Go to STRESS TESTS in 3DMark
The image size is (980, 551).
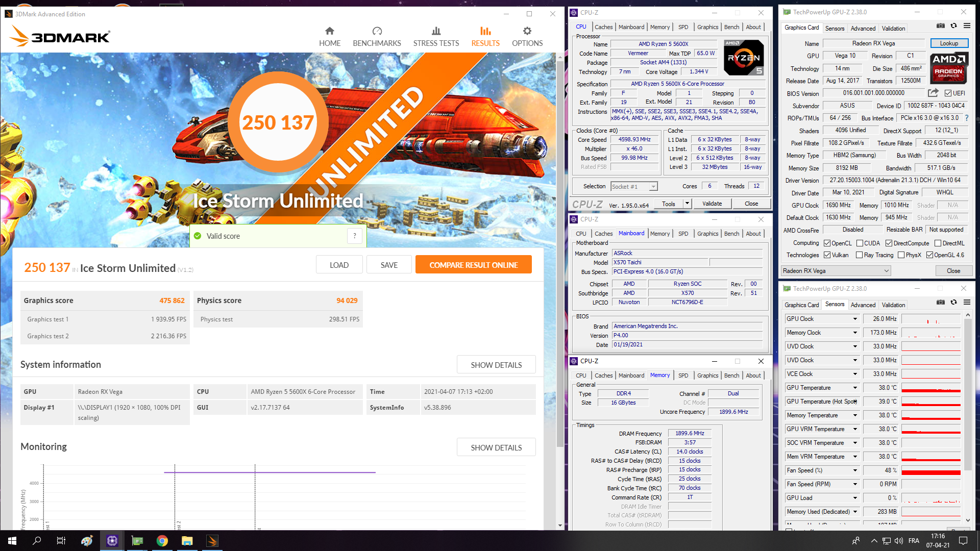(436, 37)
